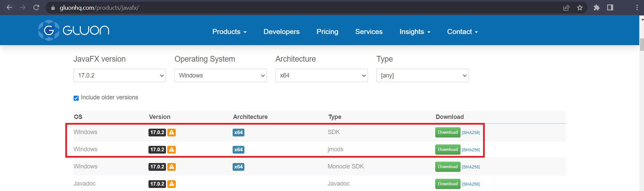Uncheck Include older versions checkbox
Image resolution: width=644 pixels, height=191 pixels.
[76, 98]
